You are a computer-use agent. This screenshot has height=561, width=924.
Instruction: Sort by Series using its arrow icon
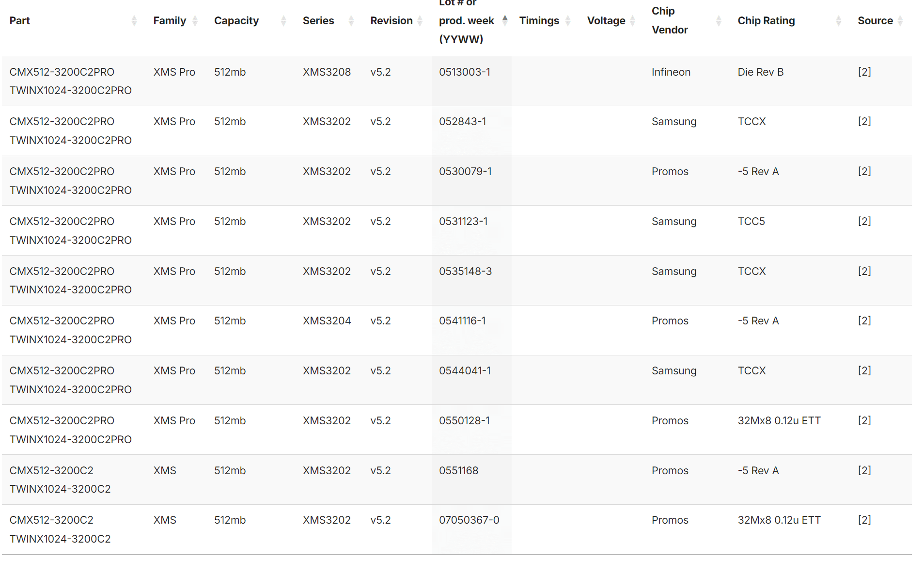[x=351, y=21]
